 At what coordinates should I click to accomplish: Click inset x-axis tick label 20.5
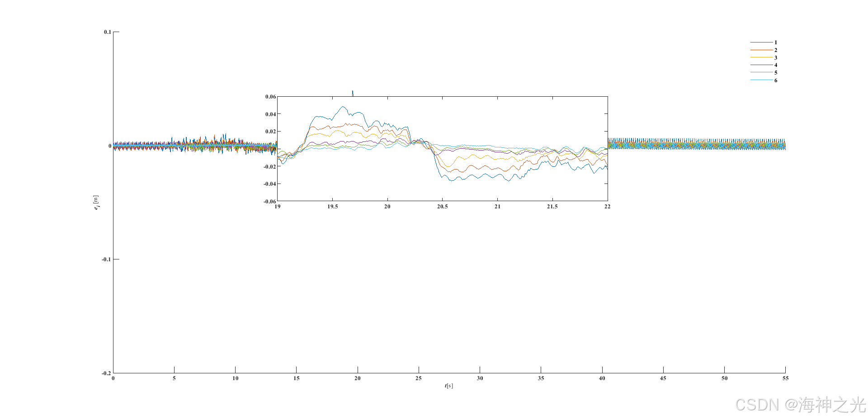(442, 207)
